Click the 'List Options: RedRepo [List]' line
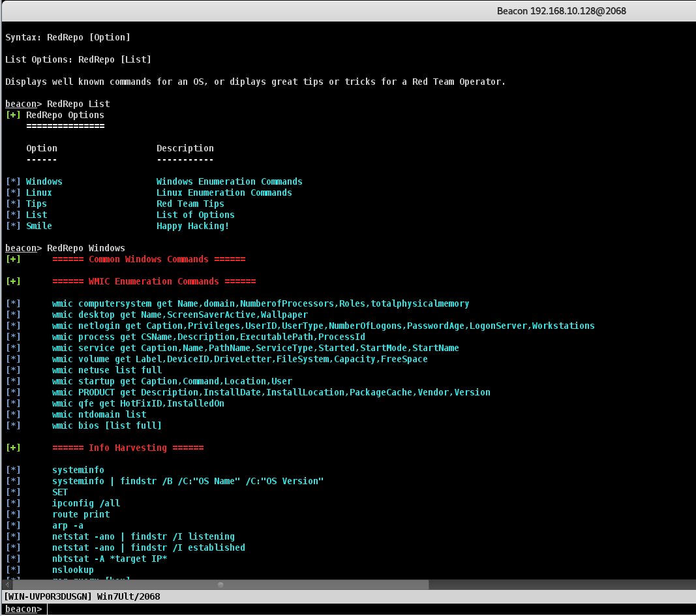Viewport: 696px width, 616px height. pos(78,59)
